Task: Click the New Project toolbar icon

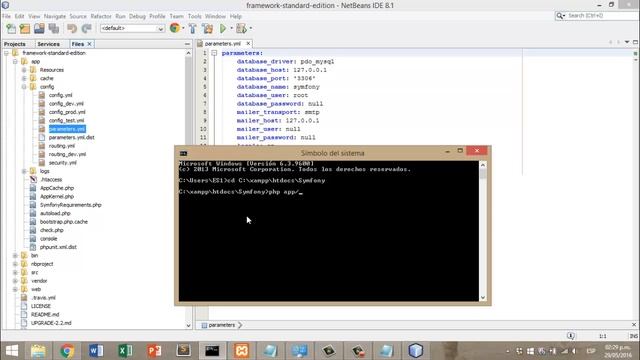Action: click(25, 28)
